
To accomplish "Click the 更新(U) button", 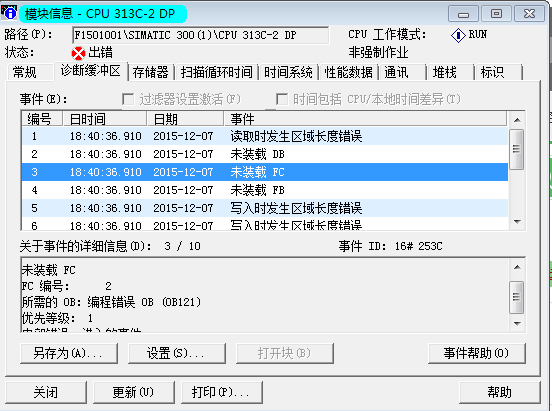I will point(133,392).
